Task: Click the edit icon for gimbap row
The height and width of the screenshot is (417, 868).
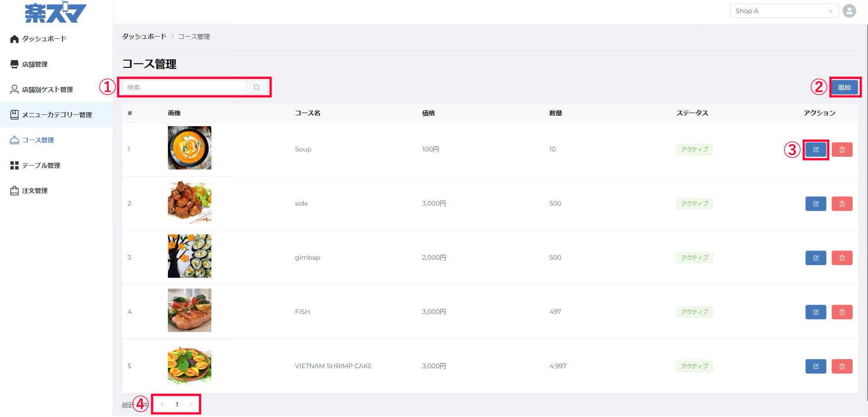Action: 816,258
